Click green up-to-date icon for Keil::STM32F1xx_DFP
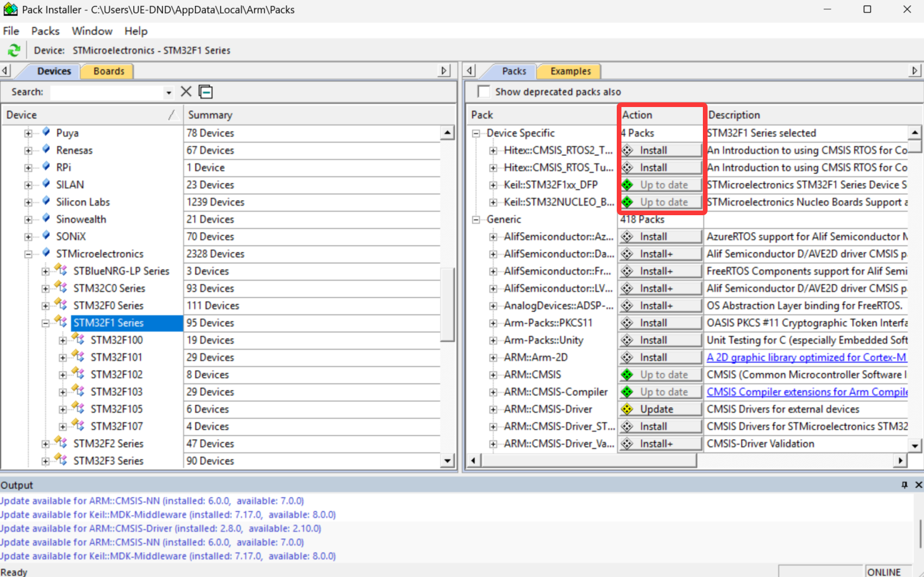 click(627, 185)
